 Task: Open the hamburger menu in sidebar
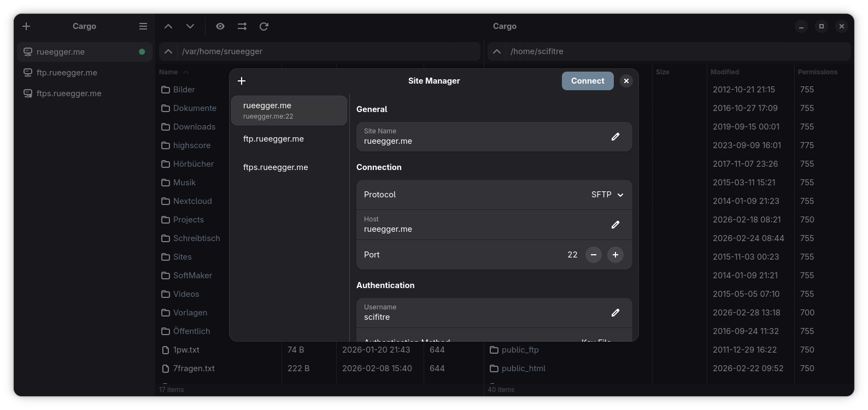(x=143, y=26)
